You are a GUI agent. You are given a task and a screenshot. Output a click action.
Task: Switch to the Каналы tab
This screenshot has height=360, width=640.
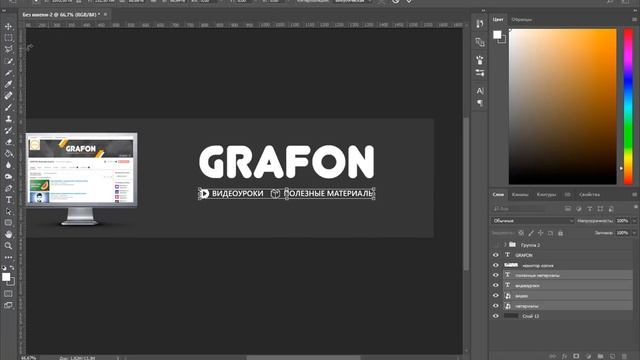click(520, 195)
